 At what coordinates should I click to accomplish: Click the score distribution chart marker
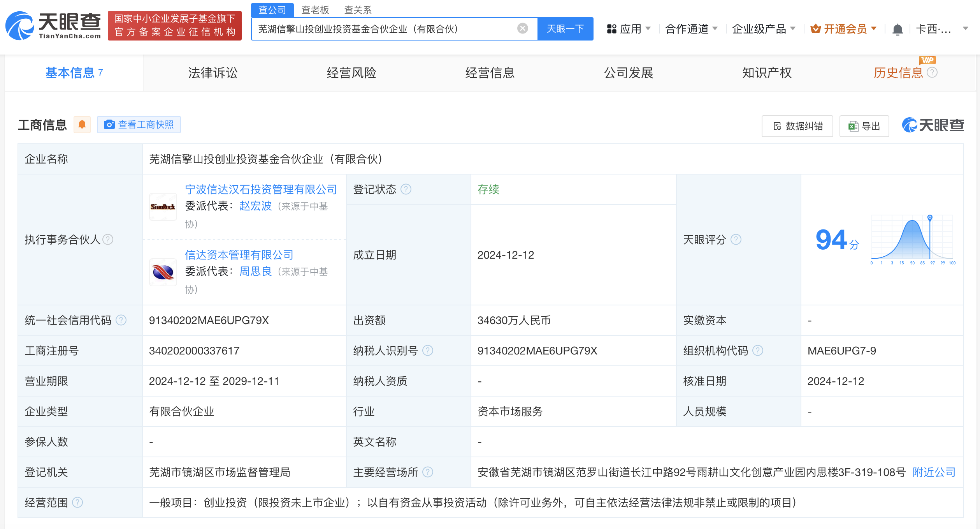(x=930, y=218)
